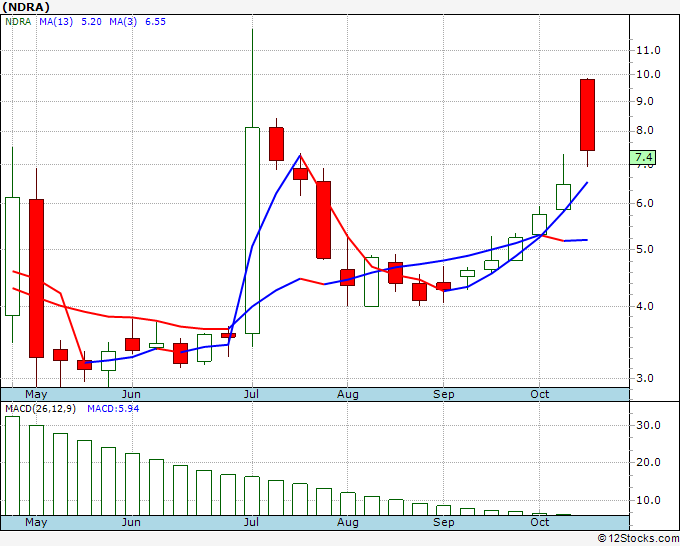Click the 6.0 price axis label

(645, 203)
